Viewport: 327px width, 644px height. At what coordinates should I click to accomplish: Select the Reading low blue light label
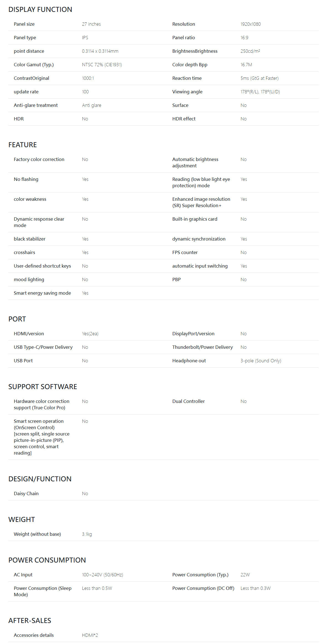pyautogui.click(x=201, y=182)
